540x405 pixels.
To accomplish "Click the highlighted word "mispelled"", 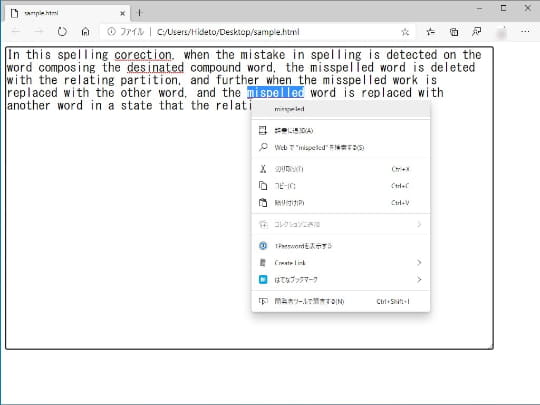I will click(276, 93).
